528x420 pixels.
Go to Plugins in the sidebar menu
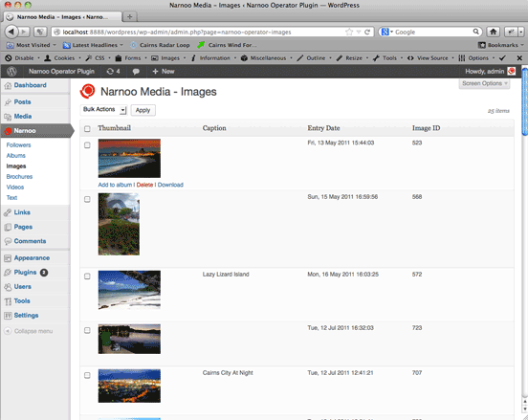(25, 272)
